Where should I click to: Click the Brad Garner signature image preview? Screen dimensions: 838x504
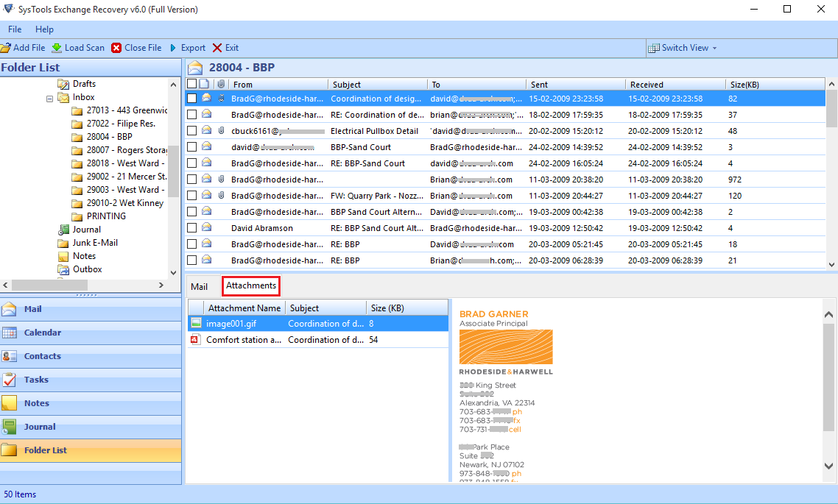click(x=506, y=395)
